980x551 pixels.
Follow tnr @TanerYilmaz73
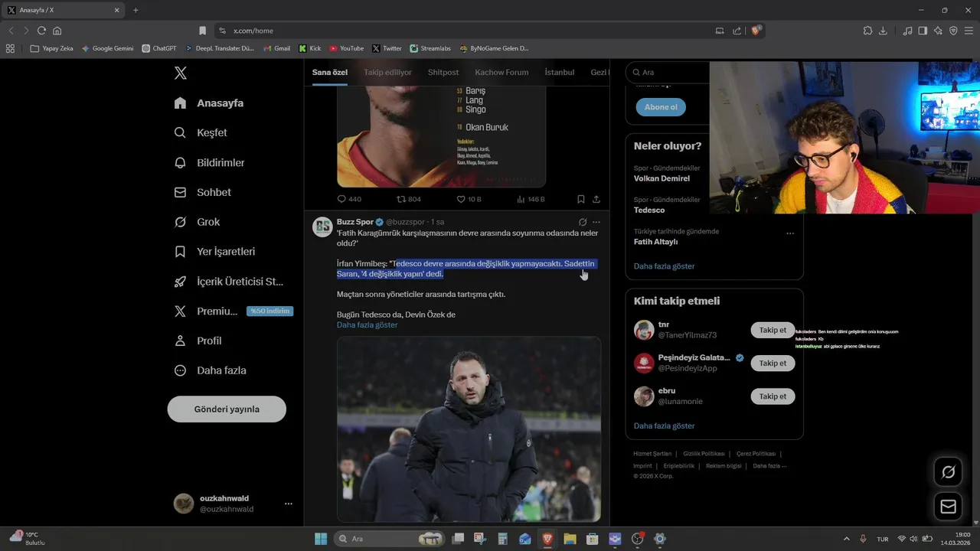773,330
